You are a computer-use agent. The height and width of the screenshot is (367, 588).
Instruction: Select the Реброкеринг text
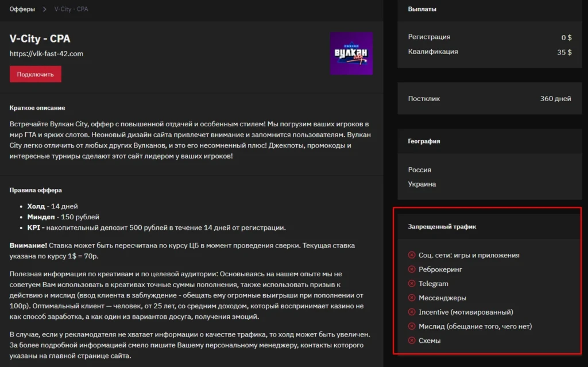point(440,269)
